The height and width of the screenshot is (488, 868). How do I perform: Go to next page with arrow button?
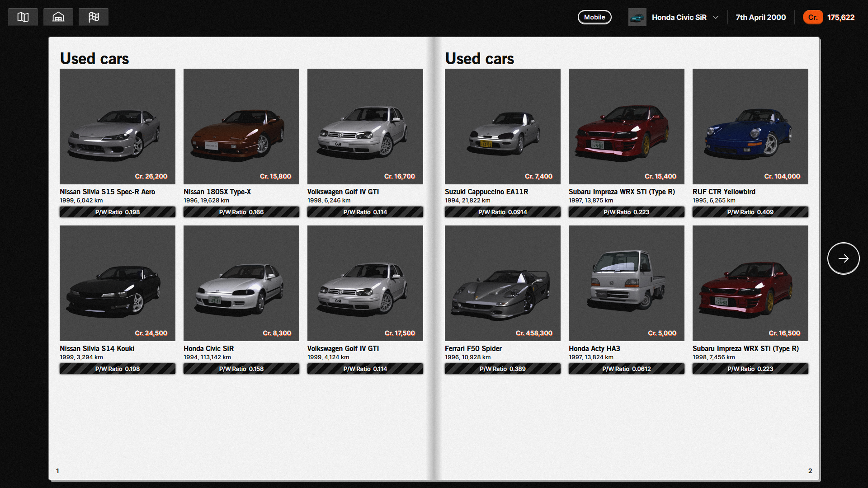pyautogui.click(x=843, y=258)
